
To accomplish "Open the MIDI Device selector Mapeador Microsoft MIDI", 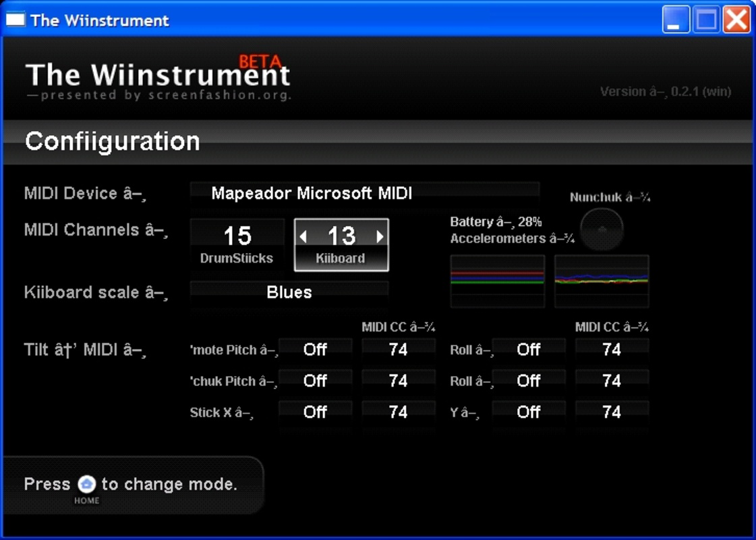I will (x=364, y=194).
